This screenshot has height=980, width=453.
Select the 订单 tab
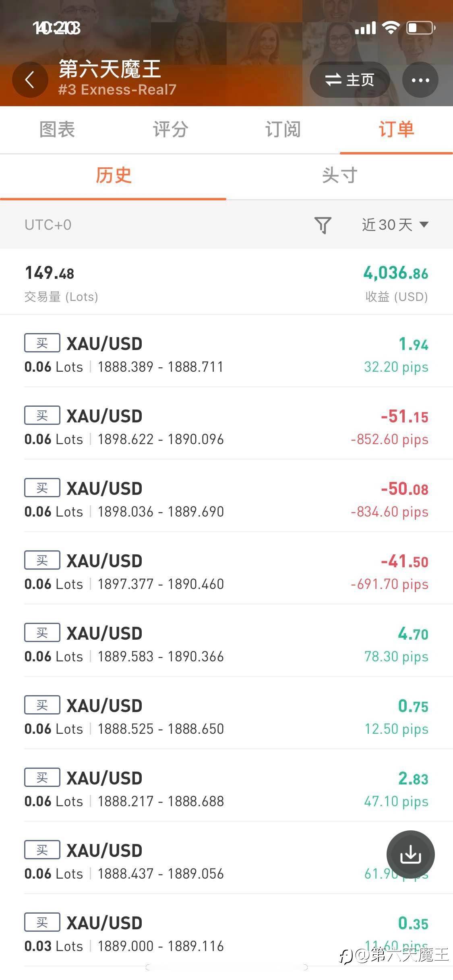click(396, 130)
